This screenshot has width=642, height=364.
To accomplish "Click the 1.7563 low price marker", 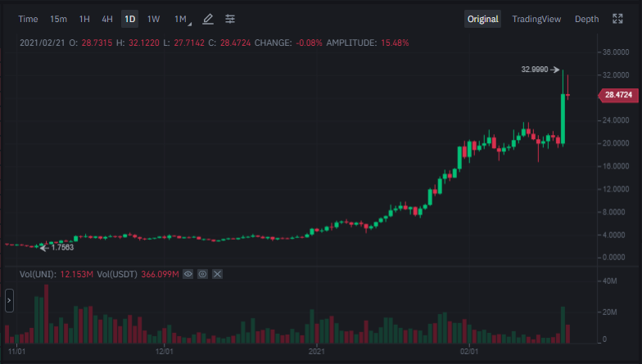I will tap(57, 247).
